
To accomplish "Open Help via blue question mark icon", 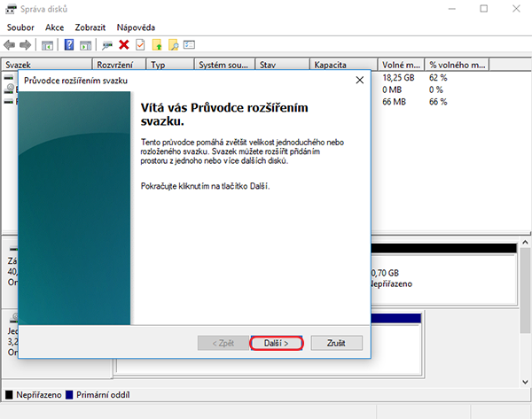I will point(68,44).
